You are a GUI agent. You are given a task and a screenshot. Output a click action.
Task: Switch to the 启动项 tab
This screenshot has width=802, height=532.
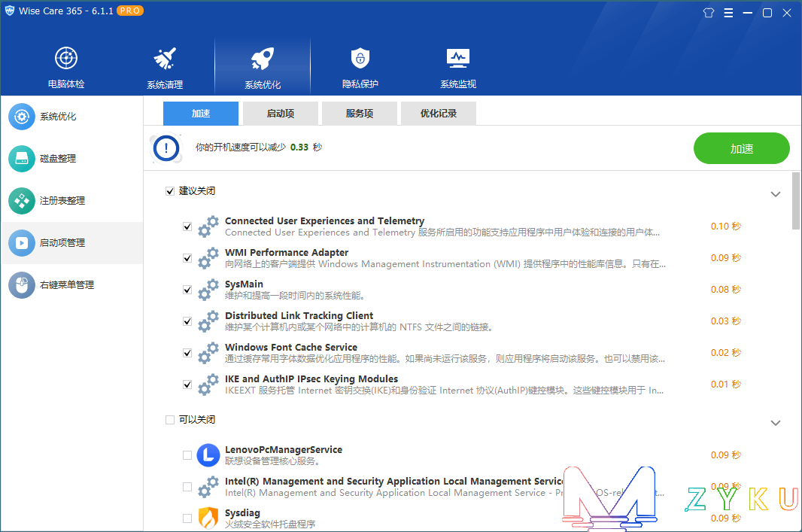click(x=281, y=113)
